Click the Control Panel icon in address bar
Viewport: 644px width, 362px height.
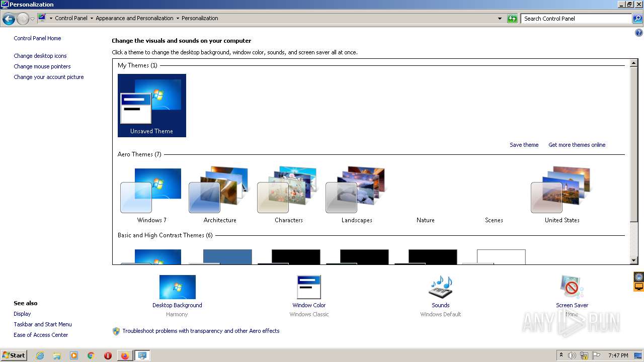tap(42, 18)
